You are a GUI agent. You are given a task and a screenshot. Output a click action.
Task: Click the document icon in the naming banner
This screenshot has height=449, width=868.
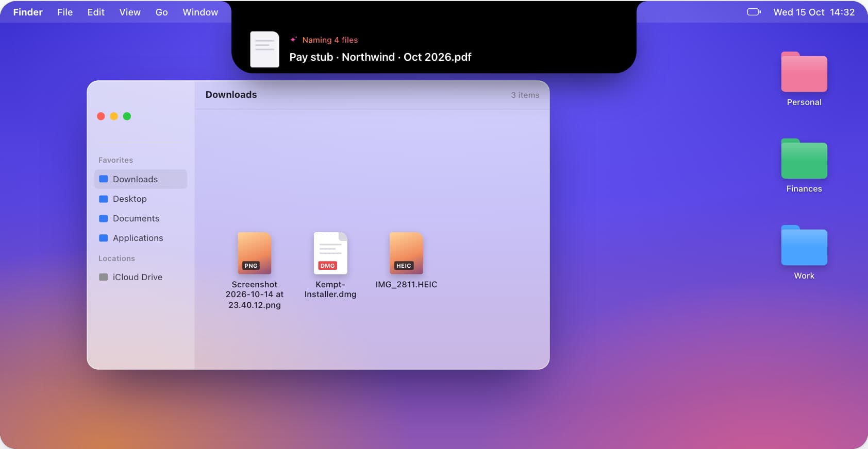[264, 49]
